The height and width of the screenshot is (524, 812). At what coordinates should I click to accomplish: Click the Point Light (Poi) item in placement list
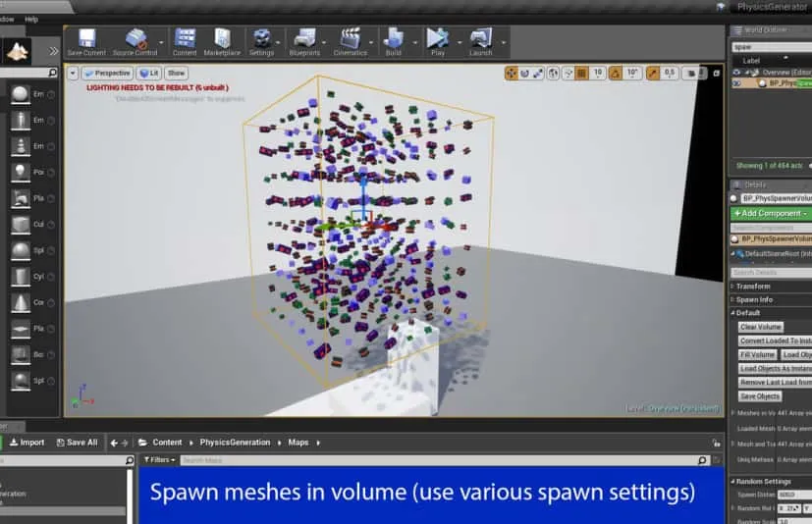click(32, 172)
